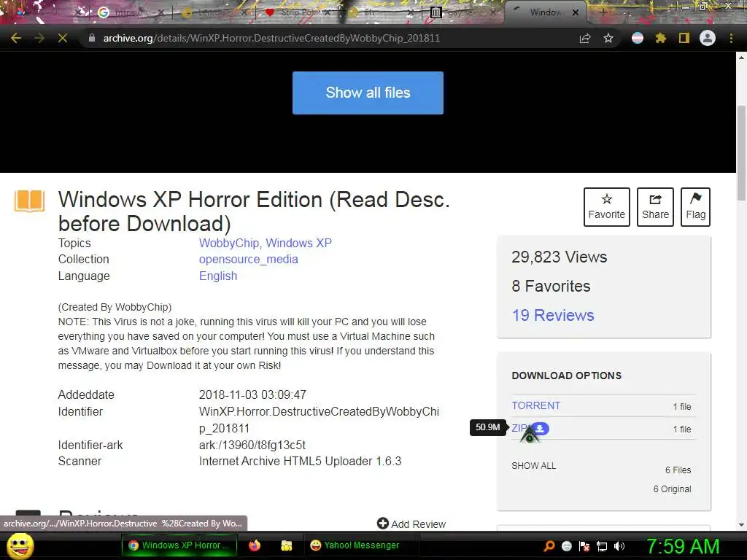Screen dimensions: 747x560
Task: Click the ZIP download arrow icon
Action: pos(540,429)
